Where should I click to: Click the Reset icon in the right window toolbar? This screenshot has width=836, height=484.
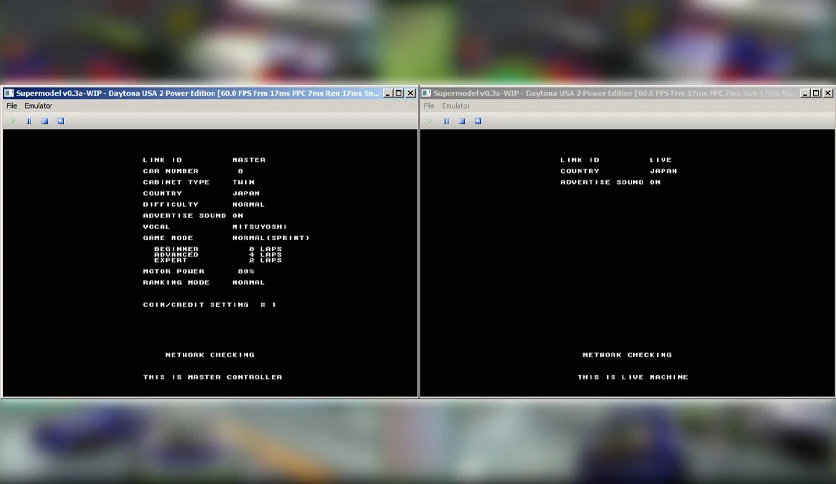478,121
